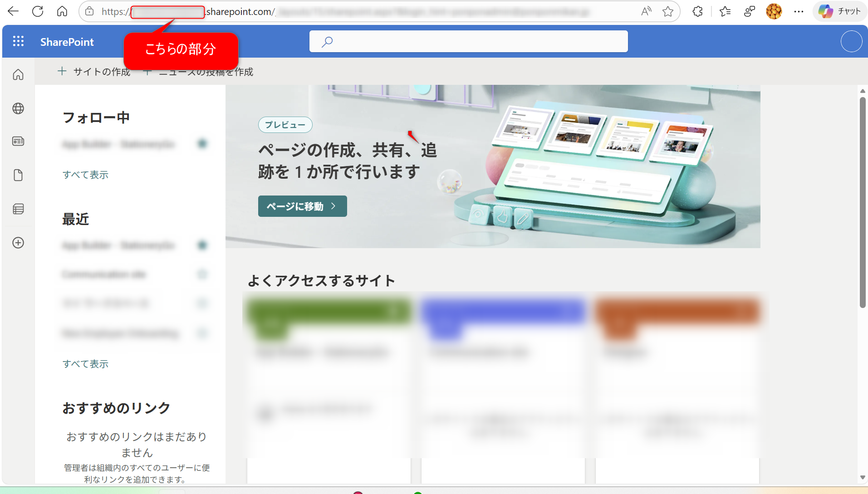Activate the read aloud icon in address bar
The width and height of the screenshot is (868, 494).
[646, 11]
